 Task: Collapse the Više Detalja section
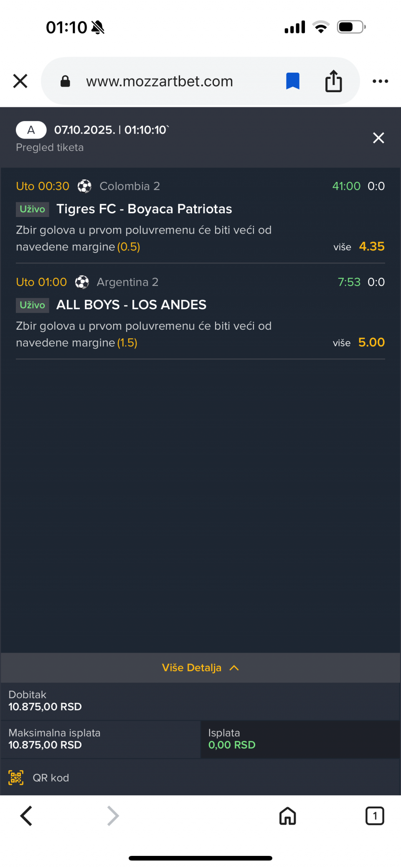click(x=200, y=668)
